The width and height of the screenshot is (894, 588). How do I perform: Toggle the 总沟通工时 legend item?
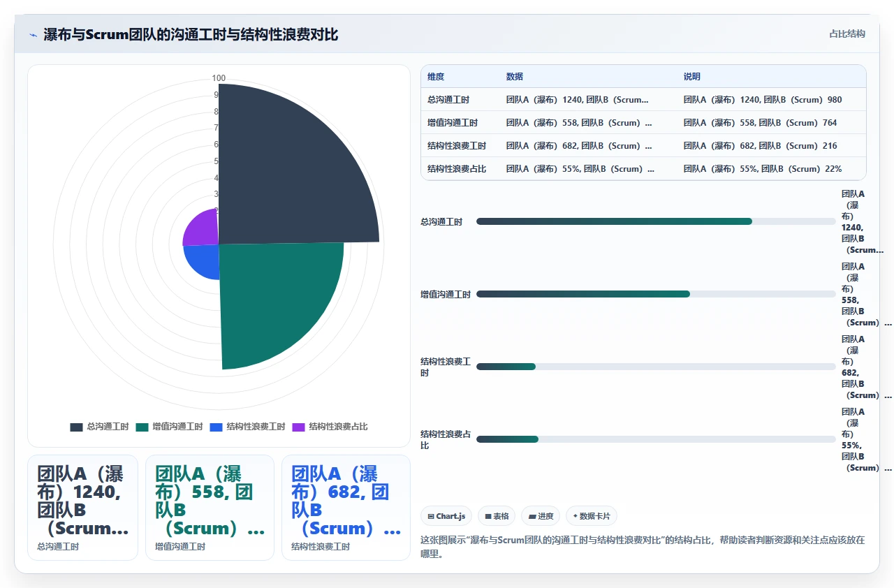pos(99,427)
